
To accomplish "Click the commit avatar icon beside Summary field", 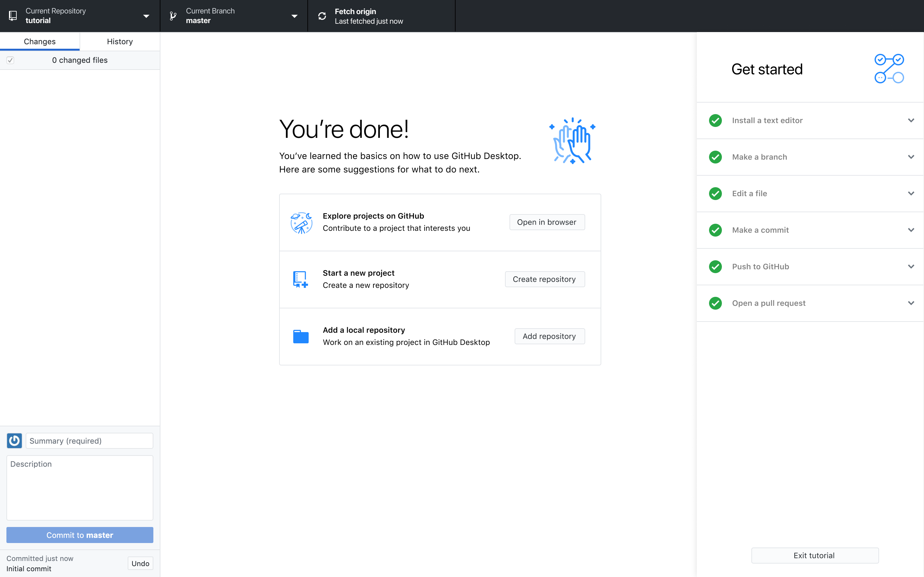I will [x=14, y=440].
